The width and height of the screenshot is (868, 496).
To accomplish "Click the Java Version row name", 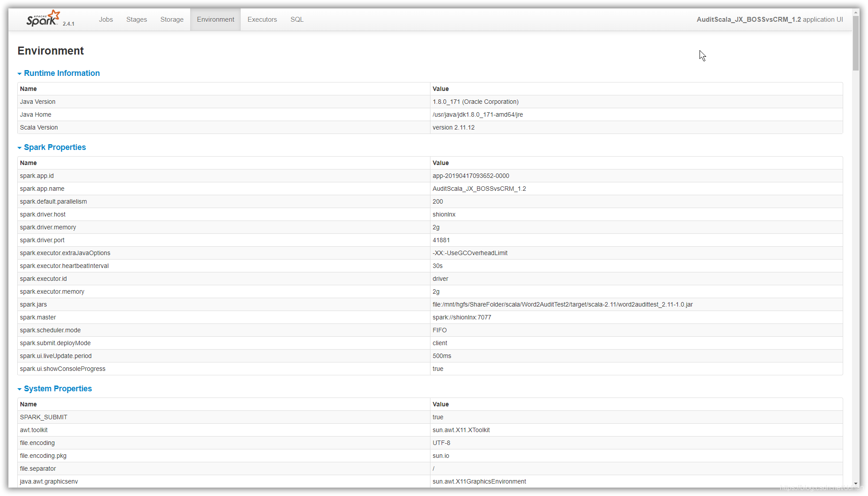I will [38, 102].
